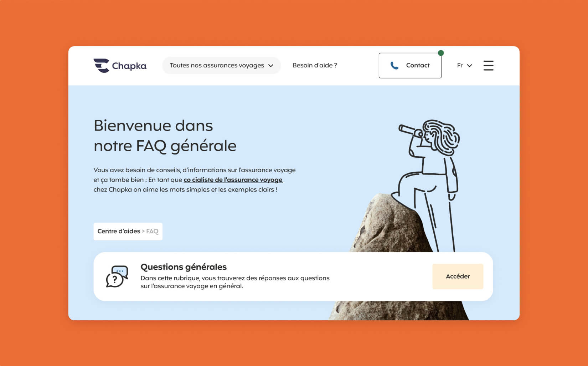This screenshot has width=588, height=366.
Task: Click the Chapka logo icon
Action: click(101, 66)
